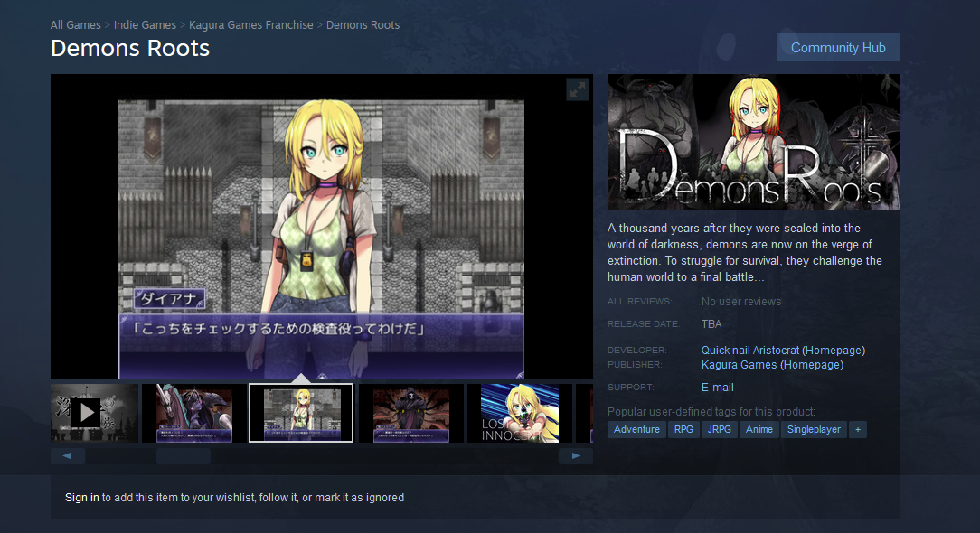Screen dimensions: 980x533
Task: Open the Community Hub
Action: pyautogui.click(x=838, y=48)
